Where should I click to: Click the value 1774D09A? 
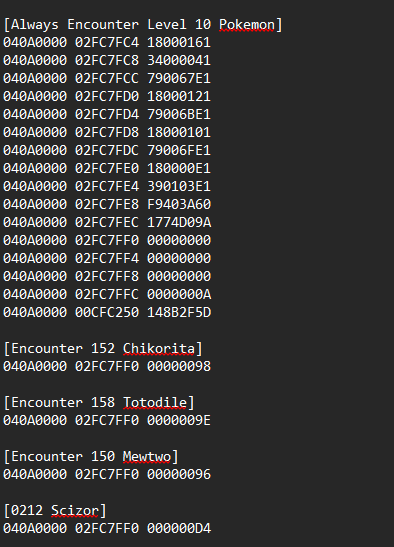(x=179, y=223)
